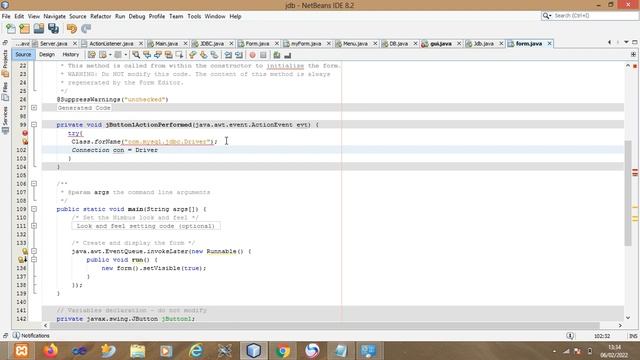The width and height of the screenshot is (640, 360).
Task: Click the Open Project icon
Action: [39, 29]
